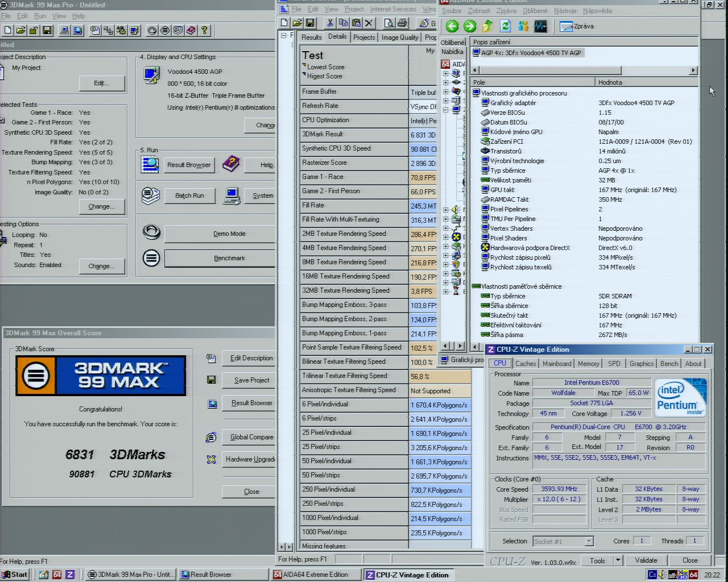Viewport: 728px width, 582px height.
Task: Click the floppy icon beside Save Project
Action: pos(212,380)
